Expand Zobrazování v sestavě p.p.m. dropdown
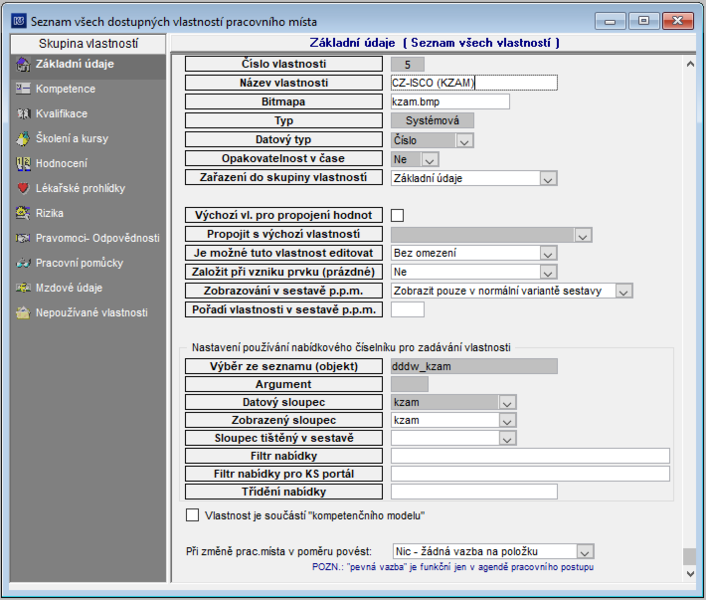 pos(624,291)
